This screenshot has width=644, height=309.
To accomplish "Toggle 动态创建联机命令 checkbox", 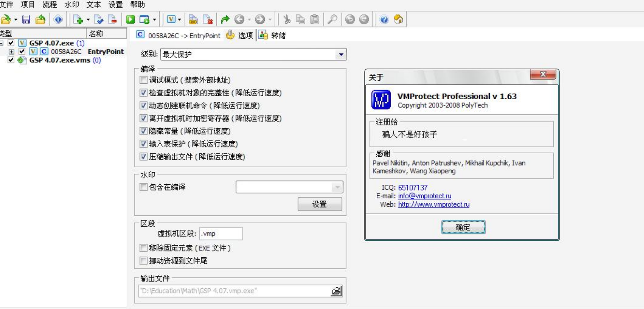I will point(144,105).
